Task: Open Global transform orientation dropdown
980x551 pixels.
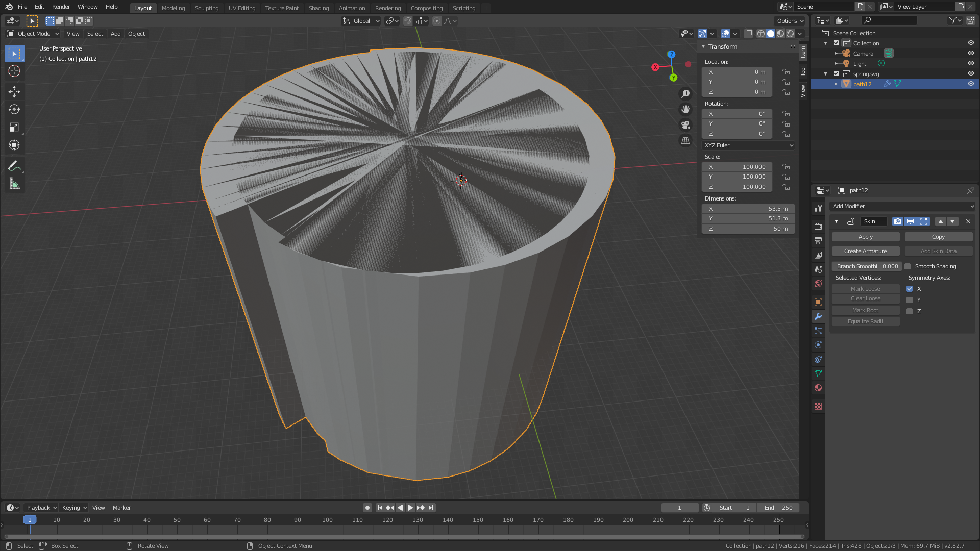Action: click(x=361, y=21)
